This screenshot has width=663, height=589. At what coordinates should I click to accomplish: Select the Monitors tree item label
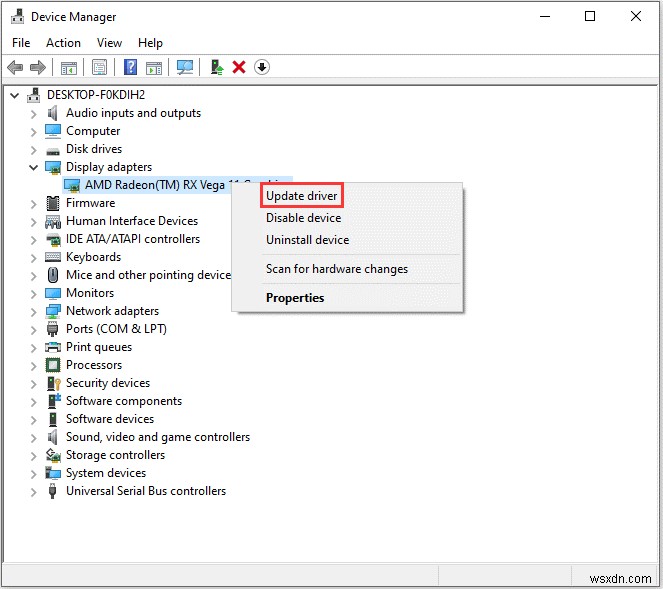90,293
